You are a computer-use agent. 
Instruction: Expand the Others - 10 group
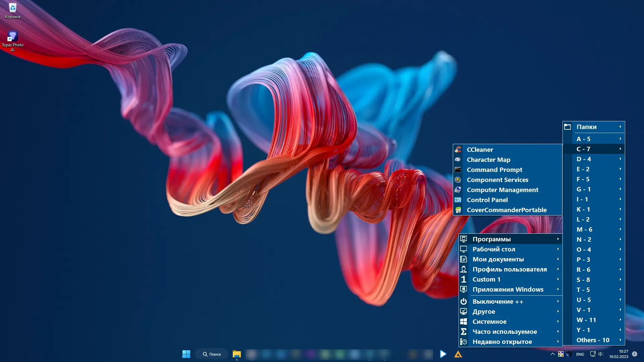[594, 340]
